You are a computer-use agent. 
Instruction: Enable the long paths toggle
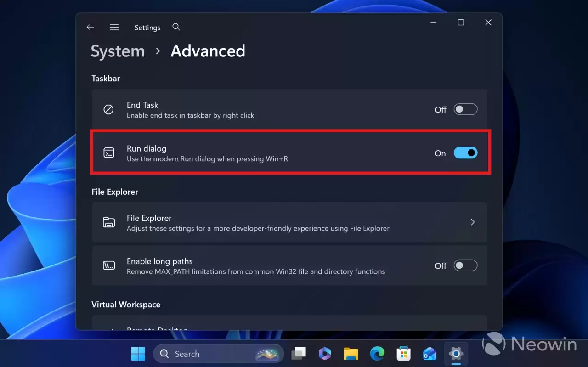coord(465,265)
